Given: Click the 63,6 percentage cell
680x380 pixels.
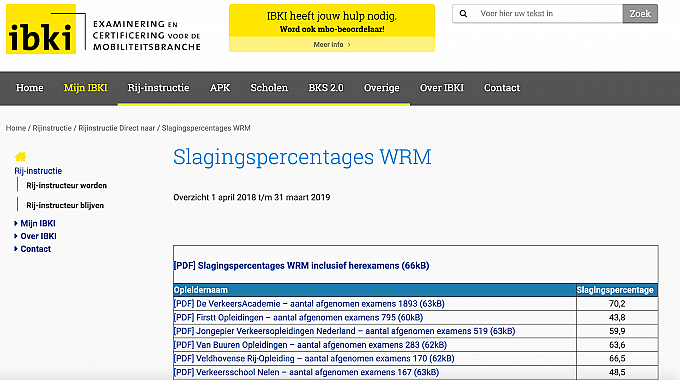Looking at the screenshot, I should click(x=617, y=345).
